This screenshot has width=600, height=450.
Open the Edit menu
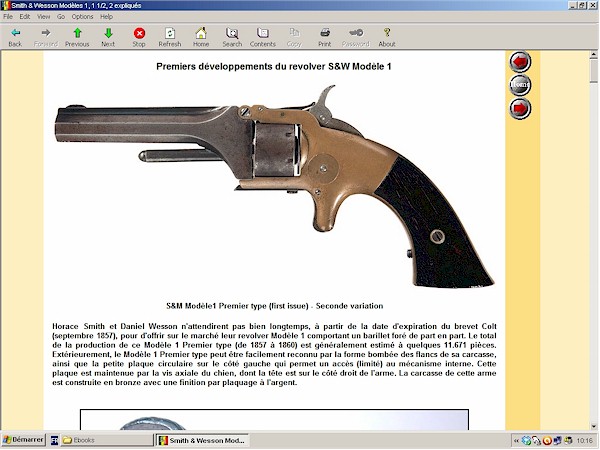25,16
